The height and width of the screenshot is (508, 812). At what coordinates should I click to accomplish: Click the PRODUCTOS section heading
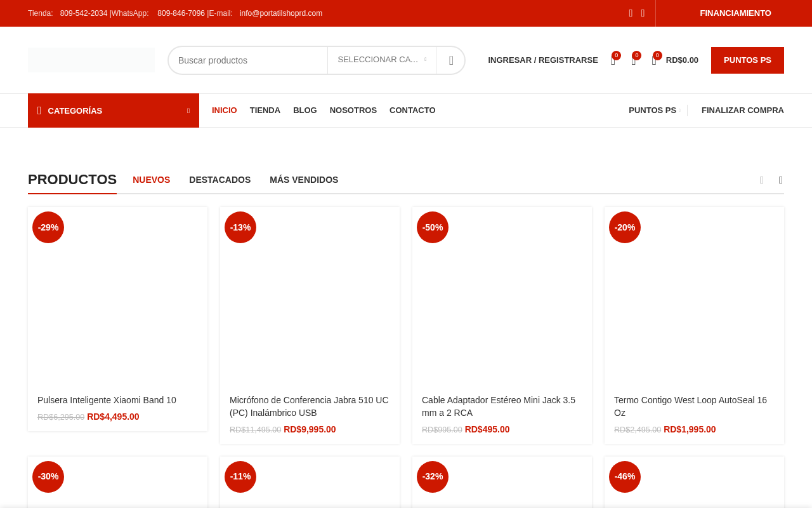pos(72,180)
